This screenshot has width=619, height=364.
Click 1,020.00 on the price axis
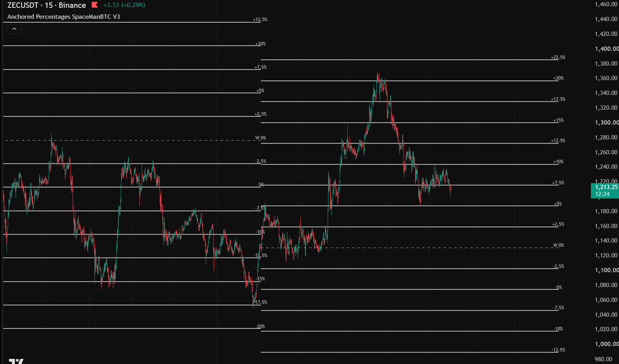tap(606, 329)
